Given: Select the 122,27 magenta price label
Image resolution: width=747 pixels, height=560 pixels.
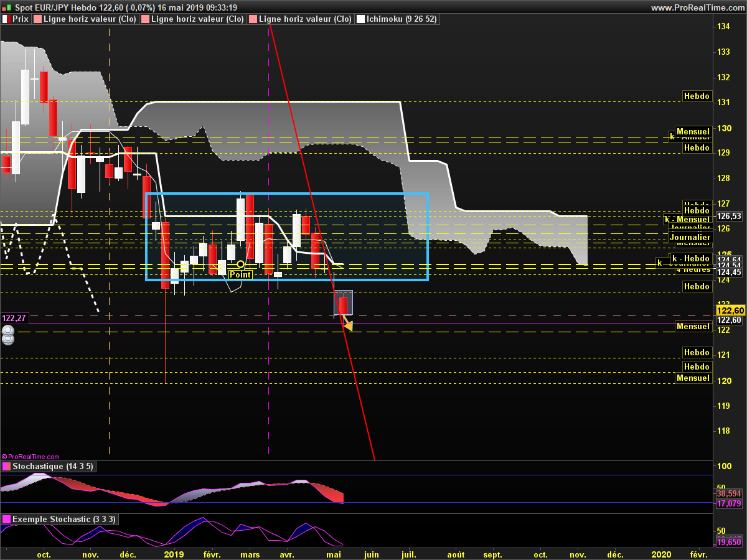Looking at the screenshot, I should tap(14, 318).
